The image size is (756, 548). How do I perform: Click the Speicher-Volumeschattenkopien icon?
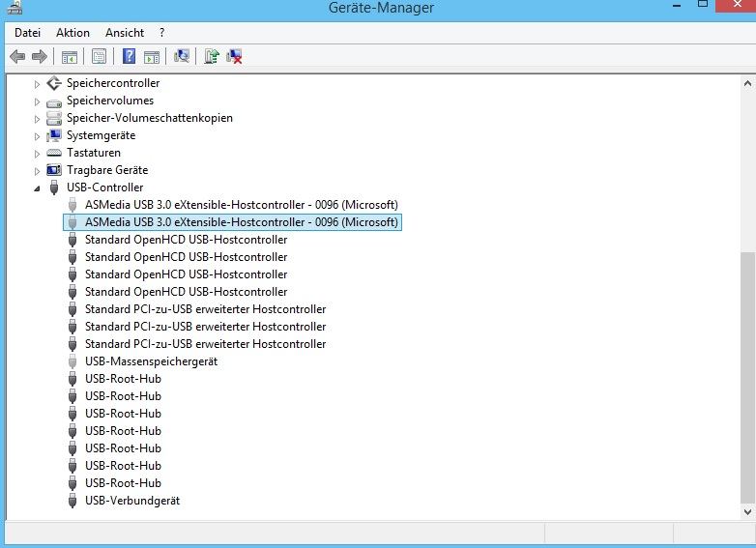click(54, 118)
